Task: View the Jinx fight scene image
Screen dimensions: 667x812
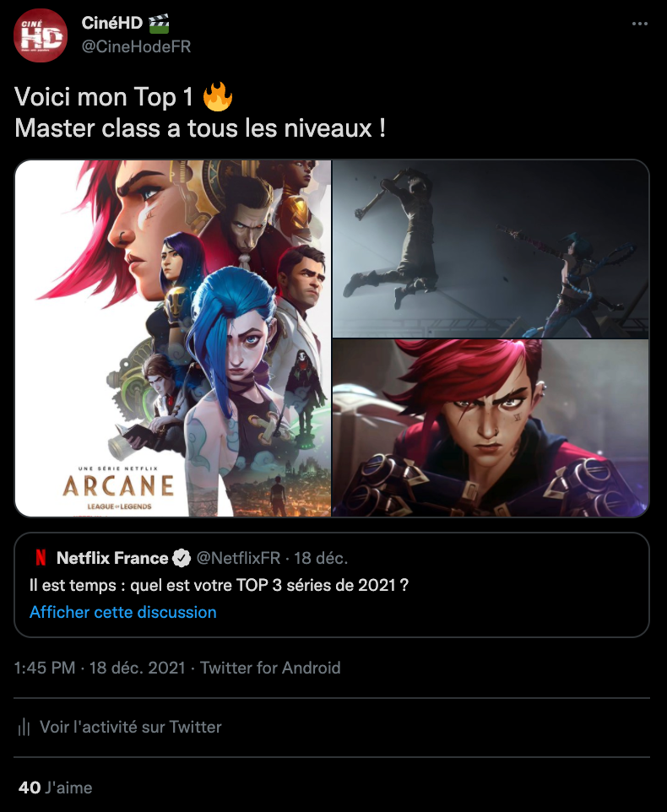Action: click(x=491, y=248)
